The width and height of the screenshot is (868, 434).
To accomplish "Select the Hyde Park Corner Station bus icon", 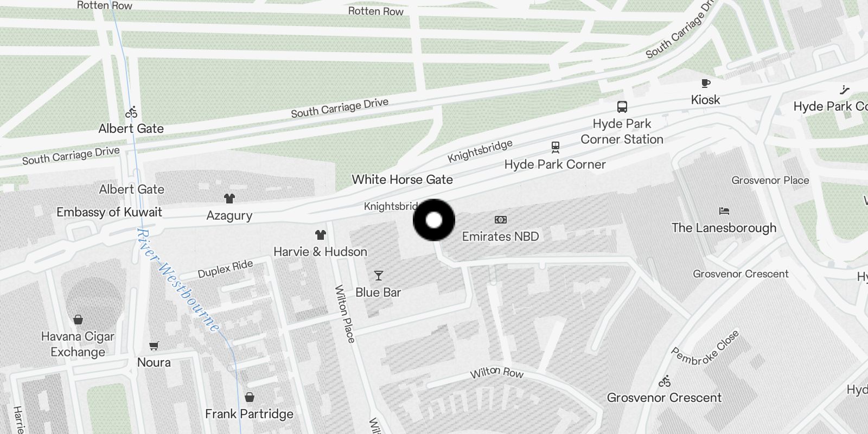I will 622,107.
